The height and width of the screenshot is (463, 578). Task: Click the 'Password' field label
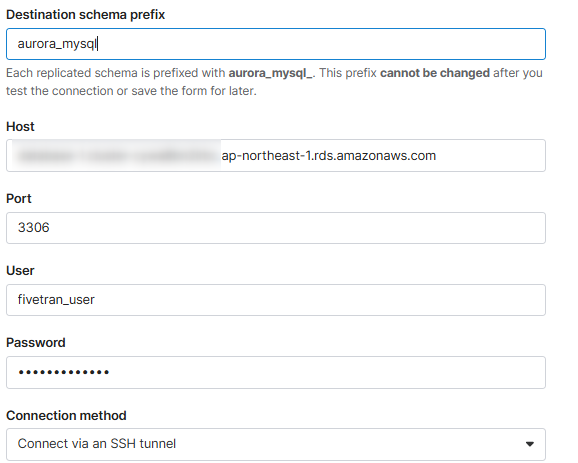36,343
